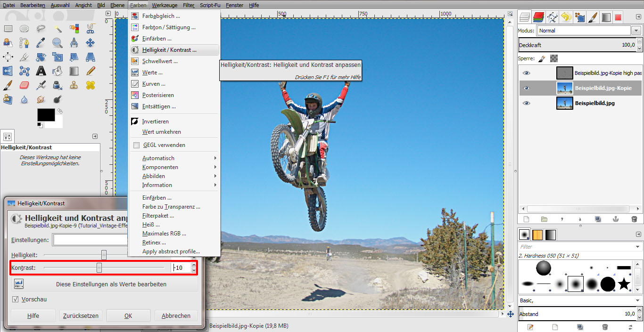Switch to the Channels panel icon
This screenshot has height=332, width=644.
tap(539, 16)
